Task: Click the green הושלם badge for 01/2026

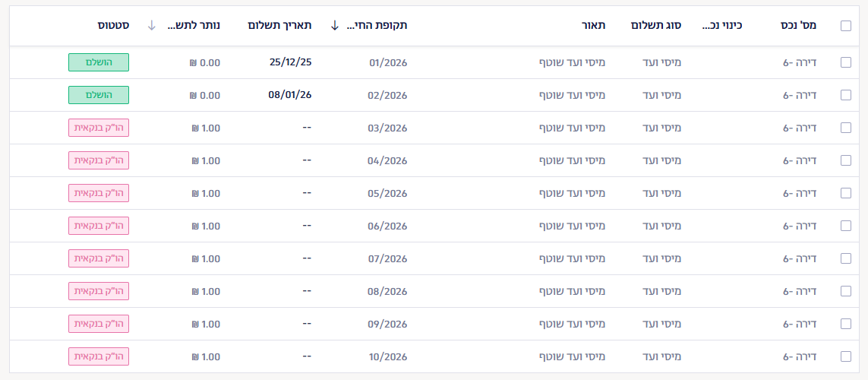Action: (99, 62)
